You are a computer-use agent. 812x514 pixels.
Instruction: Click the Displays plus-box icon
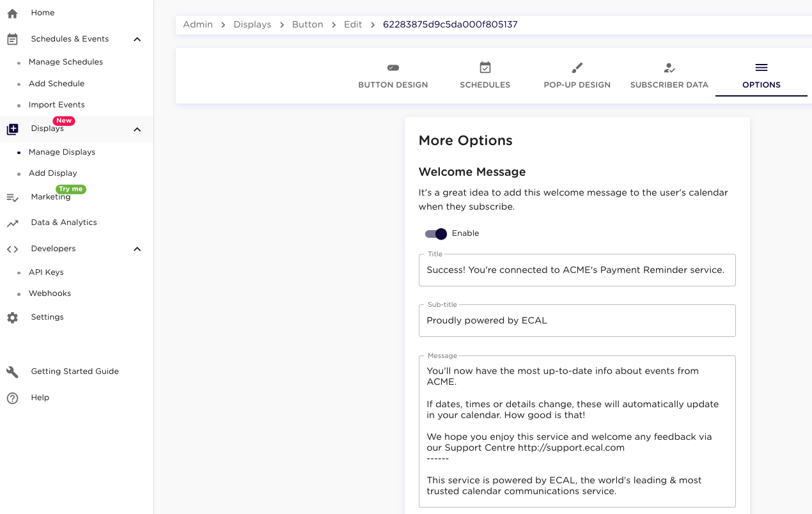(x=12, y=129)
